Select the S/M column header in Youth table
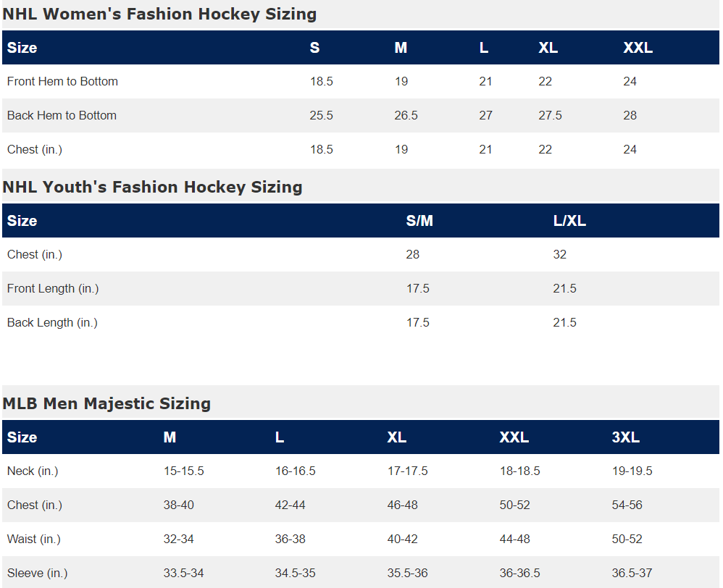 pos(419,221)
